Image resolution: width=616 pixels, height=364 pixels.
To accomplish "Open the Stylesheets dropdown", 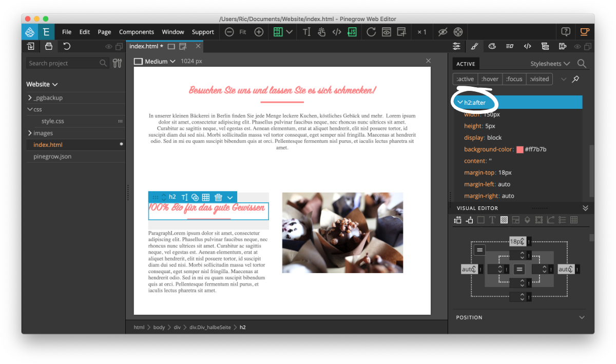I will (x=550, y=64).
